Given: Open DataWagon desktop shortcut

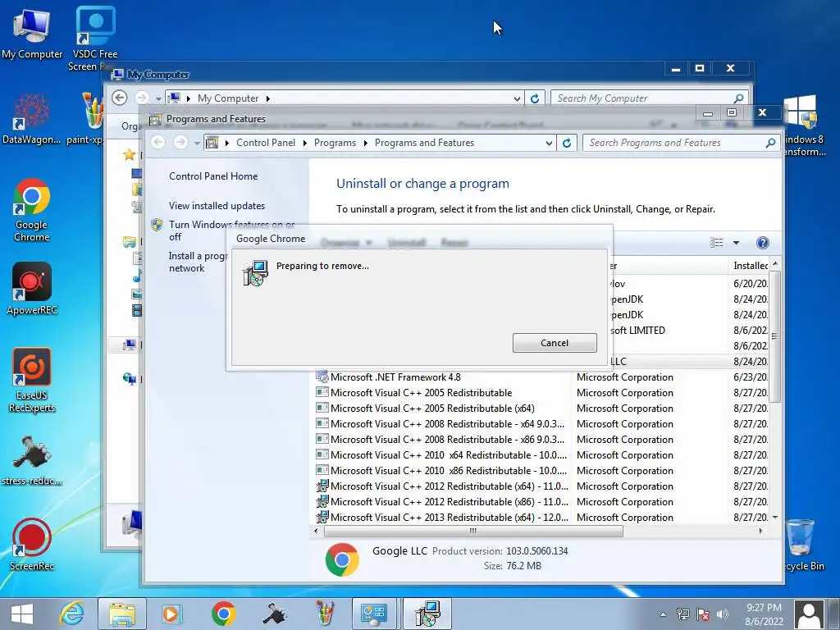Looking at the screenshot, I should [32, 119].
